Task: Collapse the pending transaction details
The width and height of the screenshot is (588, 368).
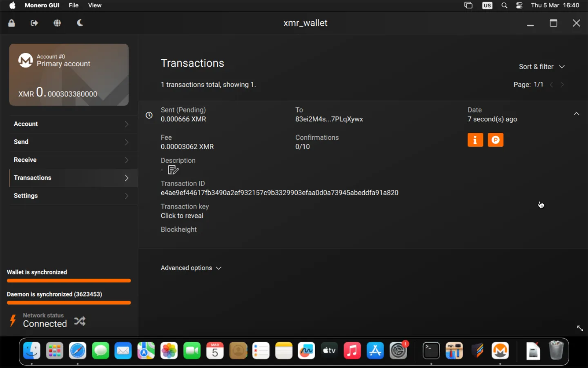Action: (577, 114)
